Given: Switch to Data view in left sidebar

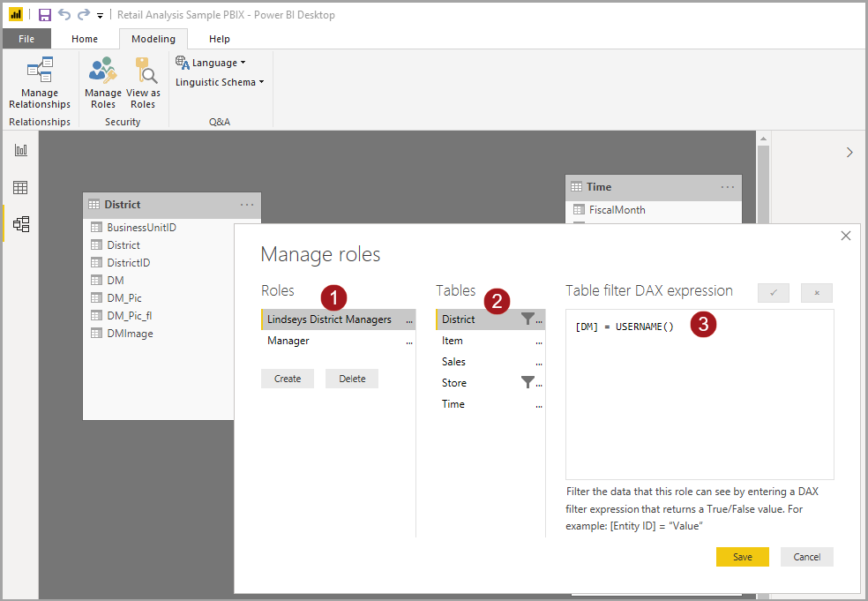Looking at the screenshot, I should [x=20, y=187].
